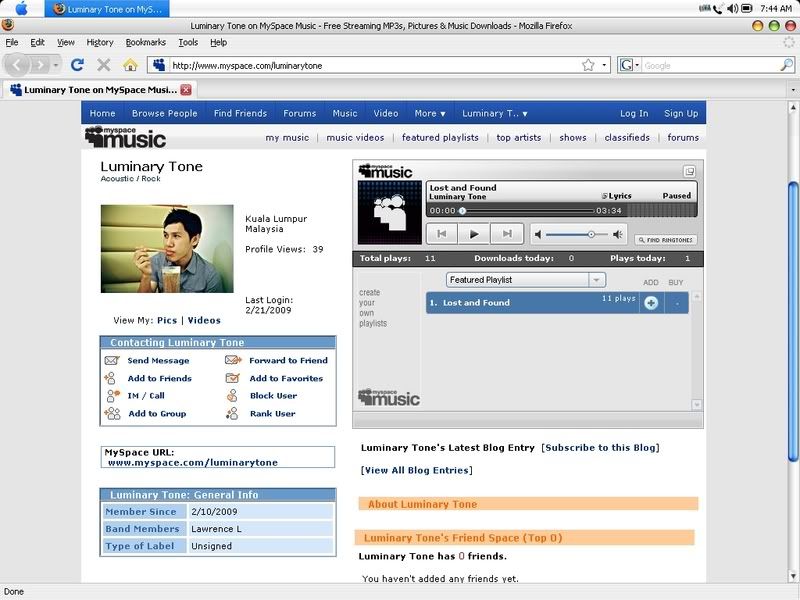
Task: Open the back/forward history dropdown arrow
Action: pyautogui.click(x=55, y=65)
